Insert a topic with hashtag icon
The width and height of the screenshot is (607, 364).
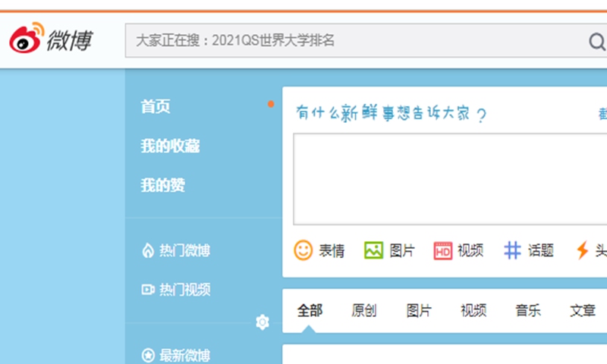[x=513, y=250]
